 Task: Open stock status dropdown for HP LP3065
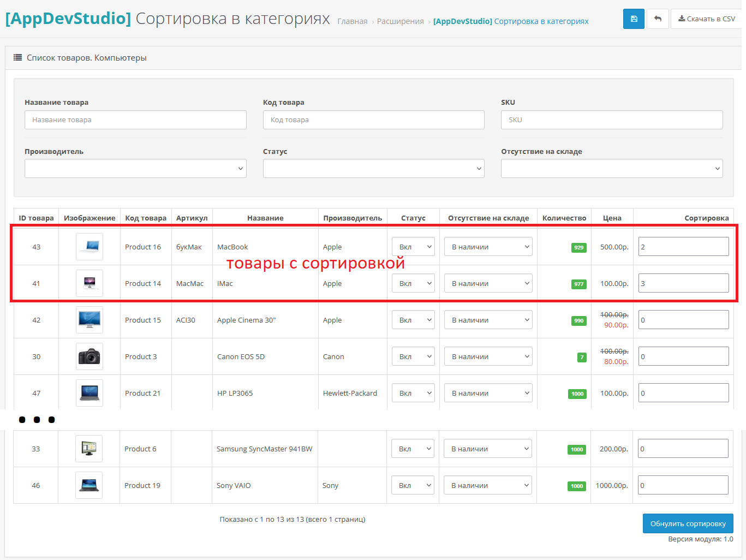coord(488,393)
